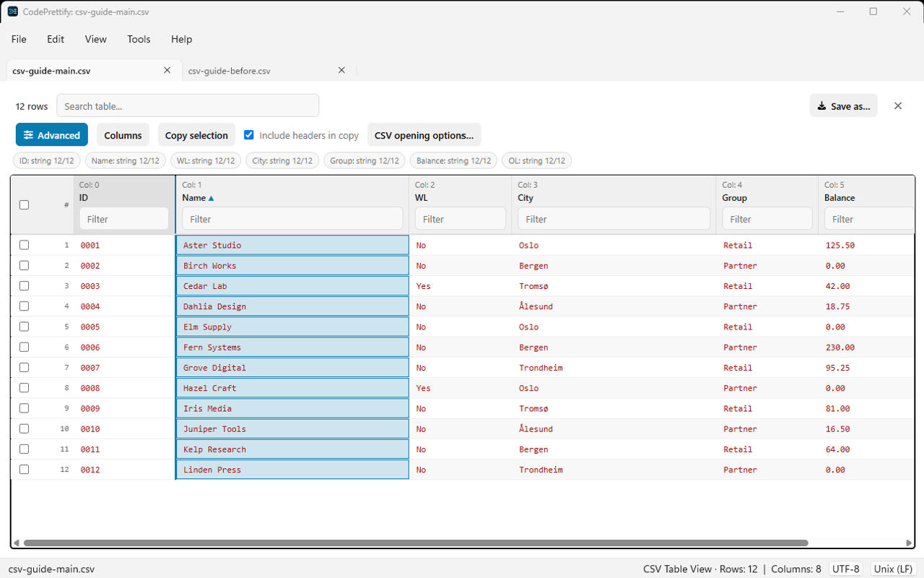Click the Balance: string 12/12 type chip
Image resolution: width=924 pixels, height=578 pixels.
point(453,160)
